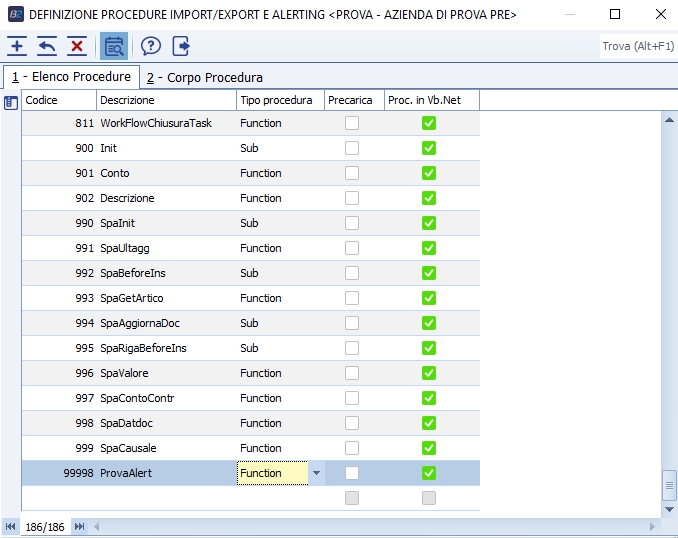Click the Trova search field
The width and height of the screenshot is (678, 538).
pyautogui.click(x=636, y=46)
